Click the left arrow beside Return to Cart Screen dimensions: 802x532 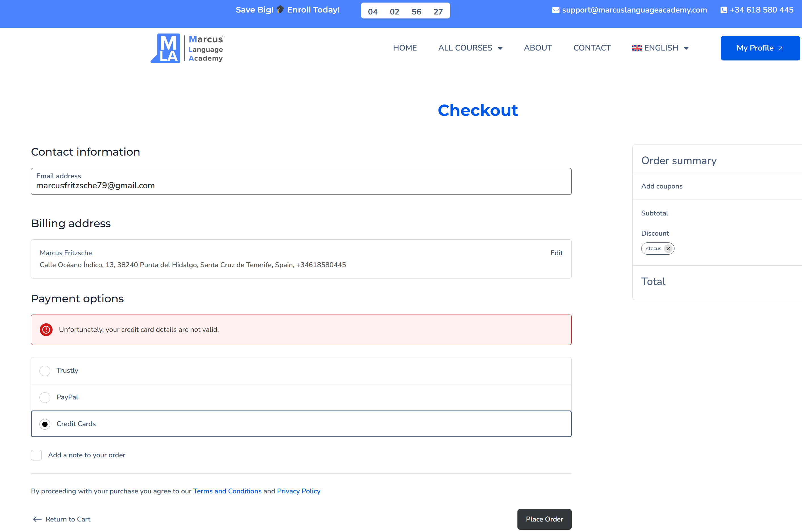coord(37,519)
